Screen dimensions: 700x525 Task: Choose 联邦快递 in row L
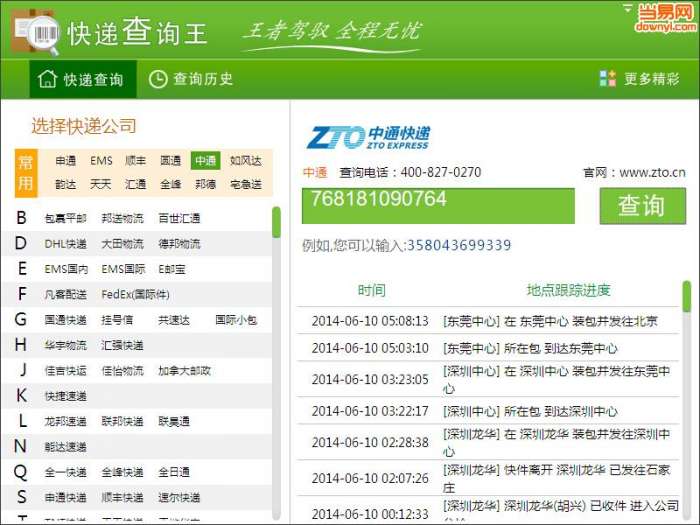[x=122, y=421]
